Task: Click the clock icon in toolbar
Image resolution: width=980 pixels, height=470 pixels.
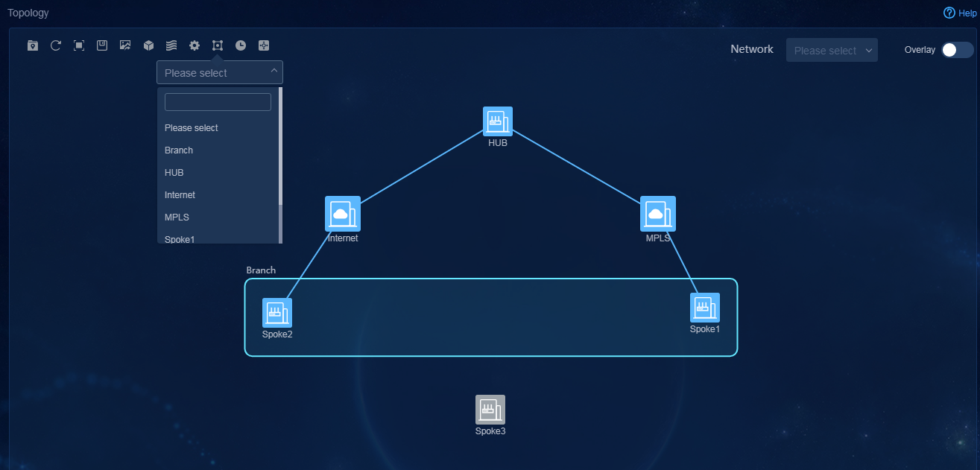Action: [241, 45]
